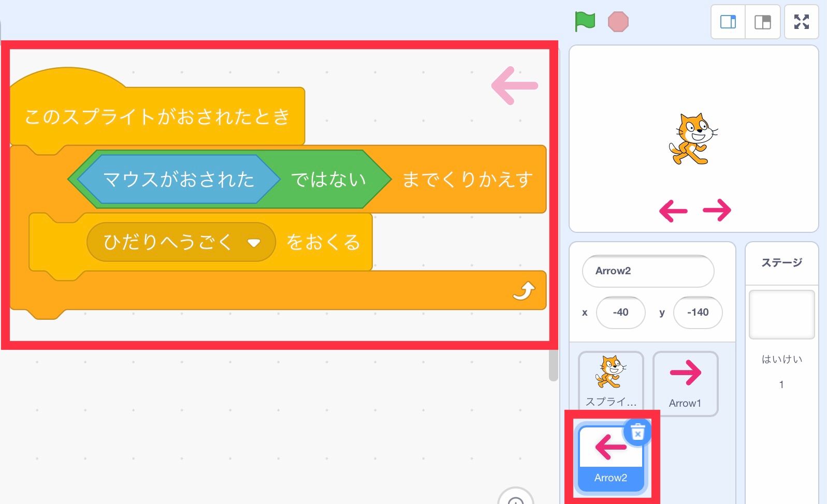
Task: Switch to large stage layout
Action: coord(762,22)
